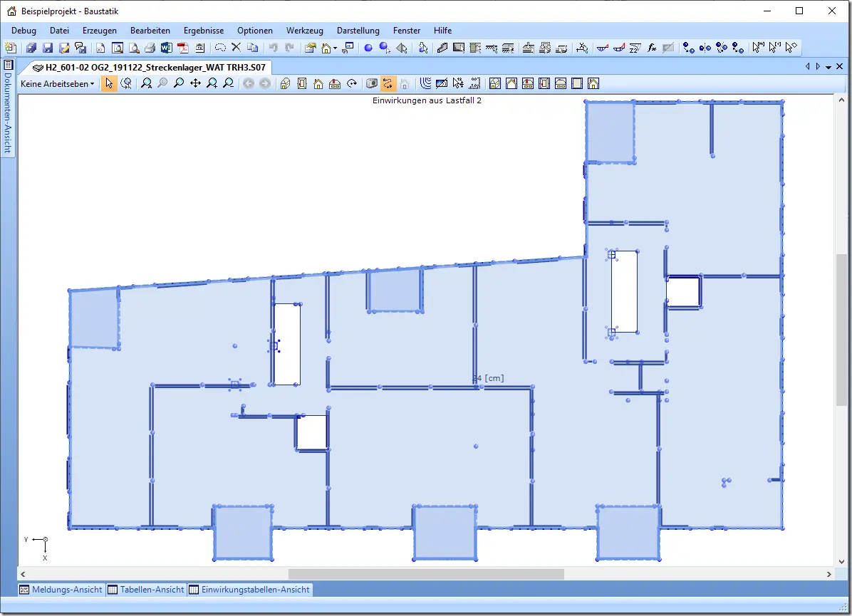This screenshot has width=852, height=616.
Task: Open the Meldungs-Ansicht panel tab
Action: pos(61,590)
